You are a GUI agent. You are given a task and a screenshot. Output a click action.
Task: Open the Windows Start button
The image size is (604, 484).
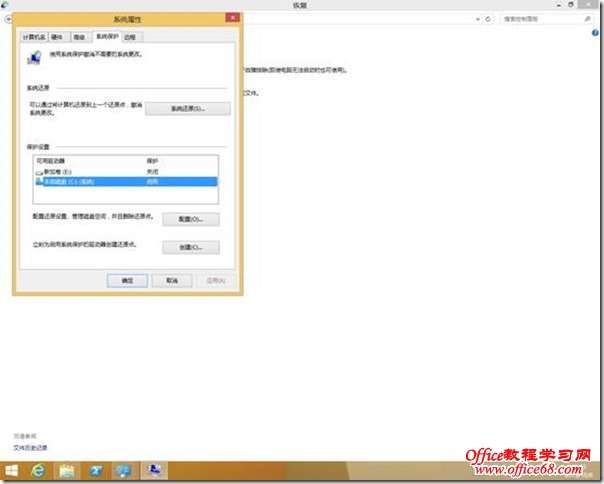(12, 471)
